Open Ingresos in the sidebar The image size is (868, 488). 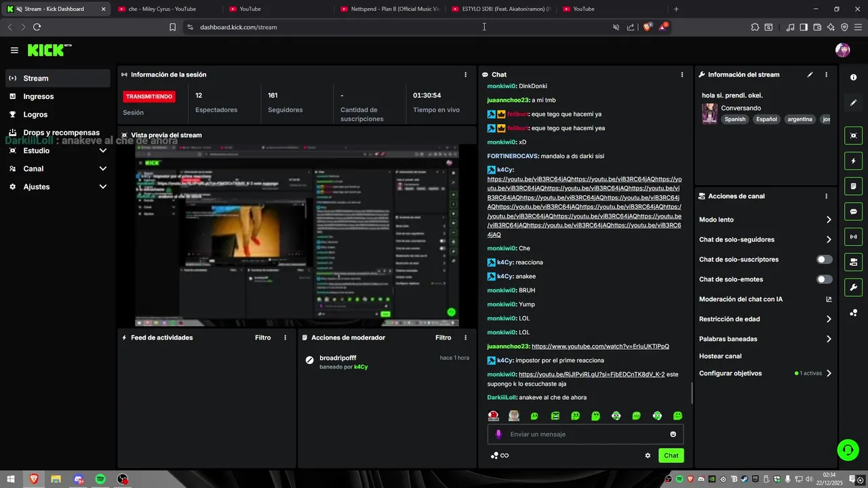pyautogui.click(x=58, y=96)
